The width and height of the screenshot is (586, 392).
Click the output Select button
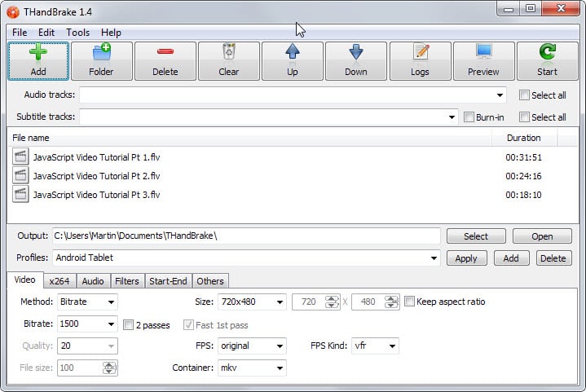(476, 236)
